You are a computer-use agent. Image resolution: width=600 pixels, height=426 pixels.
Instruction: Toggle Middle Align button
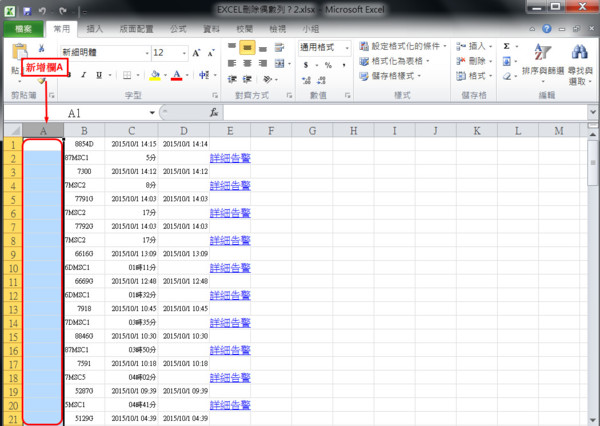click(x=247, y=47)
